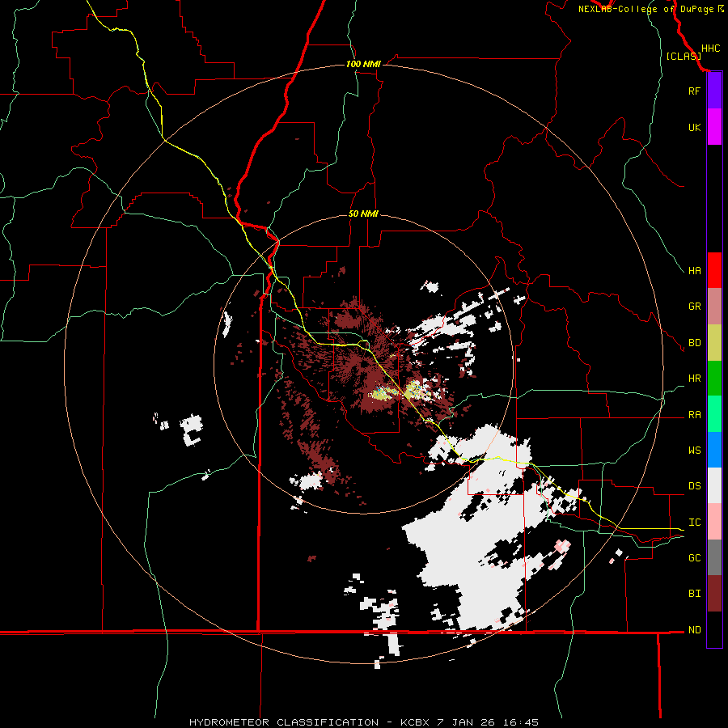Screen dimensions: 728x728
Task: Click the HA legend label
Action: [x=694, y=270]
